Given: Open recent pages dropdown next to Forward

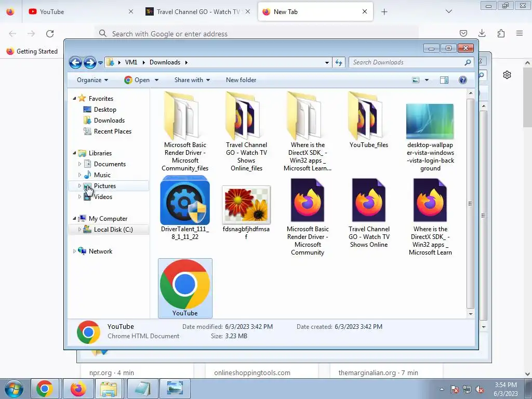Looking at the screenshot, I should coord(100,63).
